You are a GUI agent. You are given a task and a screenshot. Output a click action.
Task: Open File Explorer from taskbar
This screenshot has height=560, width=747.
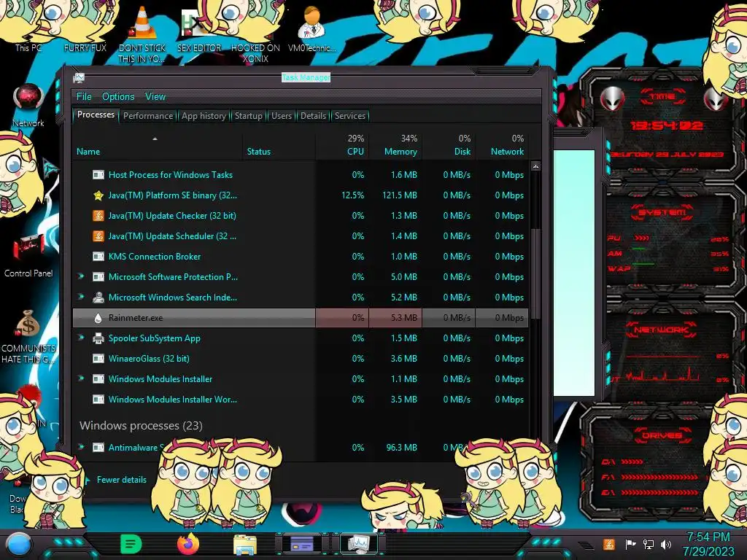click(x=245, y=545)
